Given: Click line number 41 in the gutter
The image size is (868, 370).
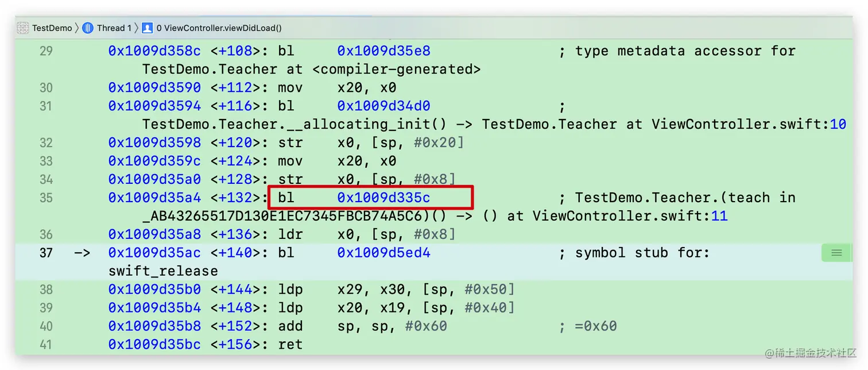Looking at the screenshot, I should click(46, 344).
